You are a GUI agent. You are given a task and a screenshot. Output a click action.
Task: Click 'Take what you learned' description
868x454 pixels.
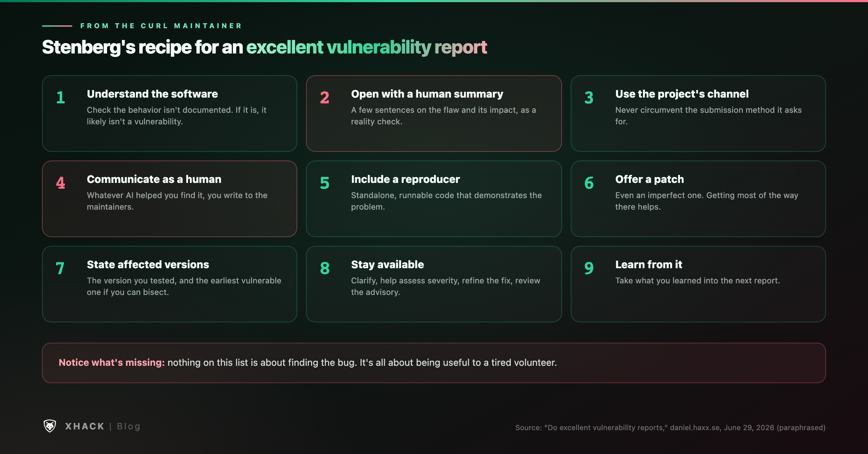point(698,281)
